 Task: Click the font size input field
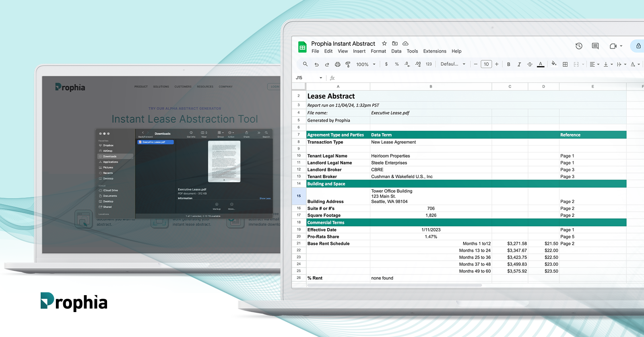pyautogui.click(x=486, y=64)
